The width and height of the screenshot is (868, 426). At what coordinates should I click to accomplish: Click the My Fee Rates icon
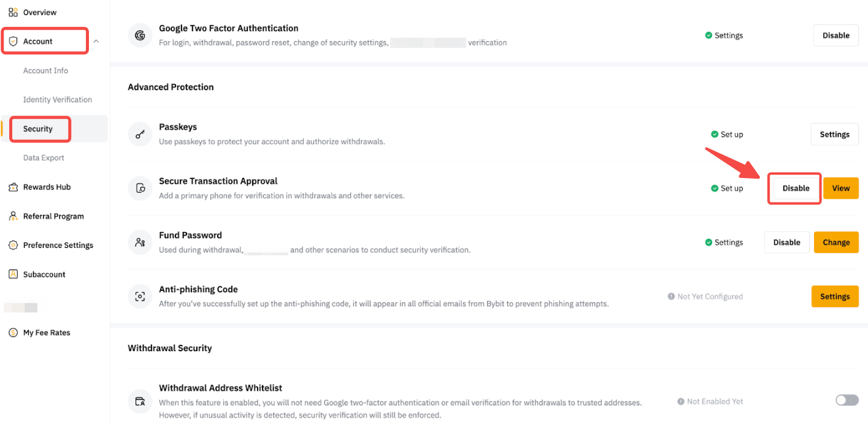[13, 333]
